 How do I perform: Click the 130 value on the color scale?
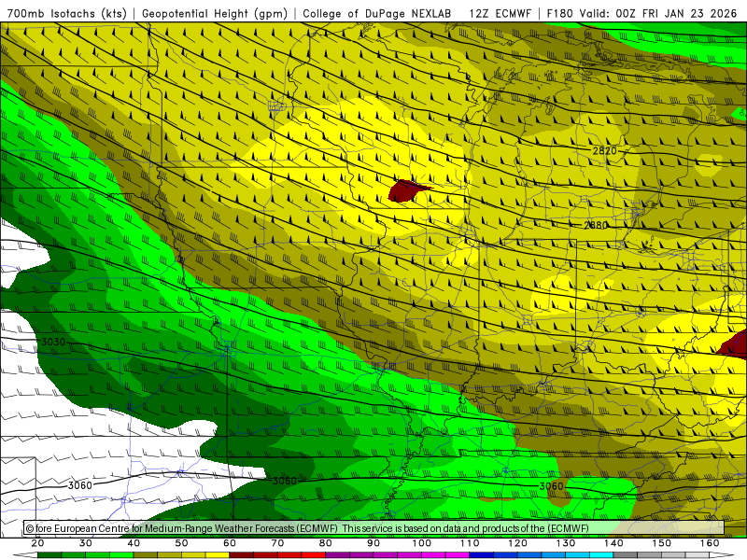[x=566, y=543]
